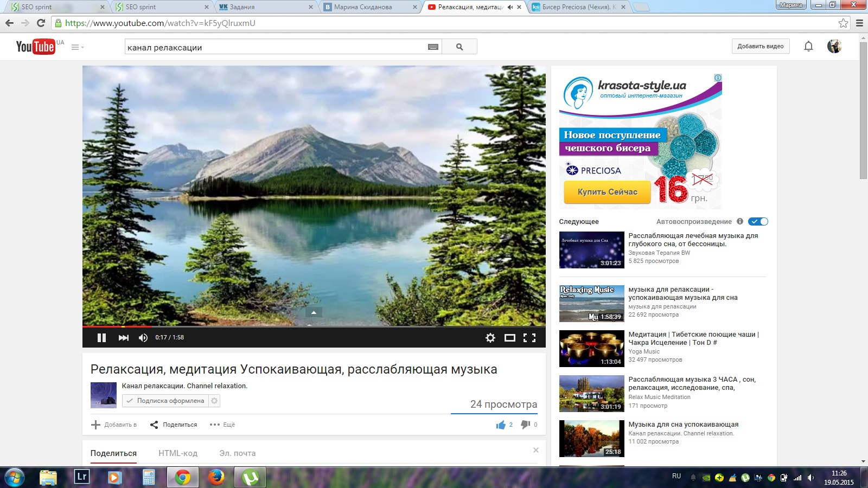
Task: Pause the video playback
Action: click(101, 338)
